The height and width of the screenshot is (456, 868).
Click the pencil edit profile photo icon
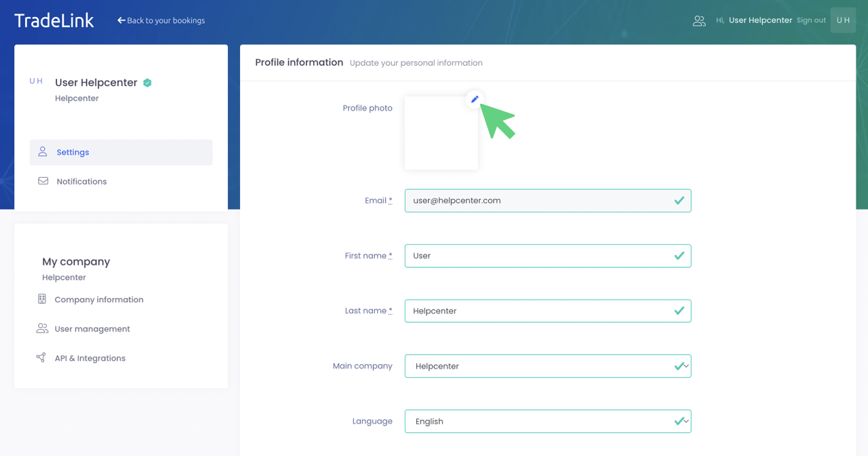pos(475,99)
